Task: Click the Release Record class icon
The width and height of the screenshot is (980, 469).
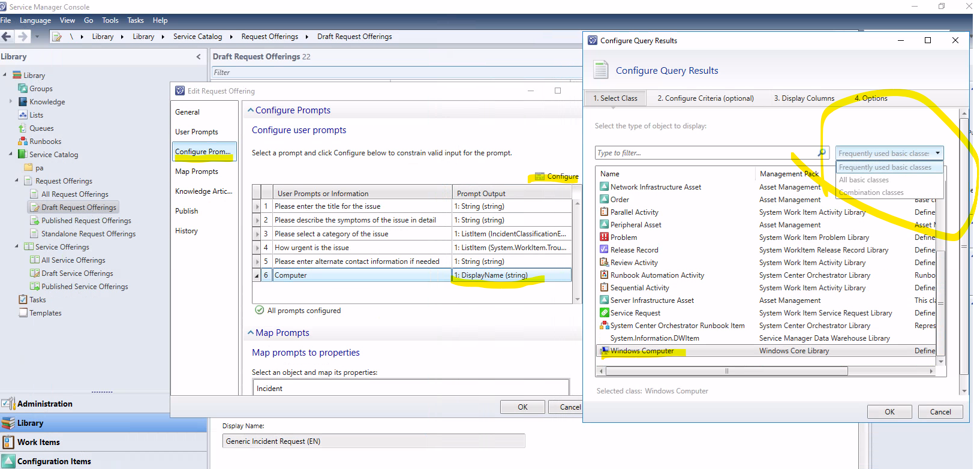Action: tap(605, 249)
